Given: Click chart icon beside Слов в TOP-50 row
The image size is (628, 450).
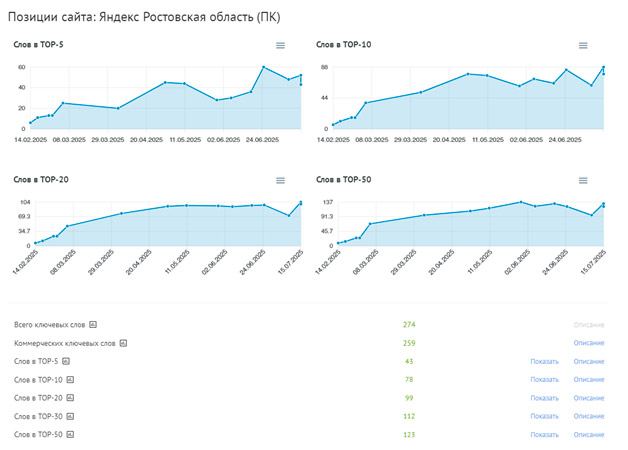Looking at the screenshot, I should (70, 434).
